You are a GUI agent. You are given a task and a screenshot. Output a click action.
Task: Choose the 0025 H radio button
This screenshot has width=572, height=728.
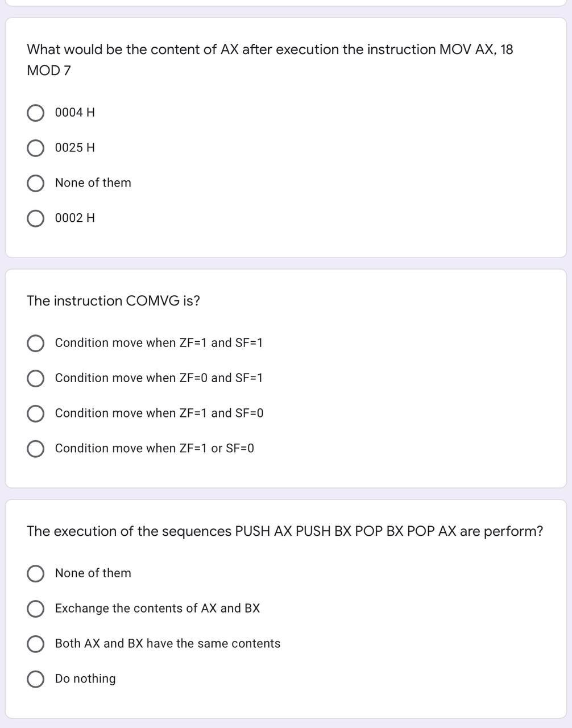[36, 148]
